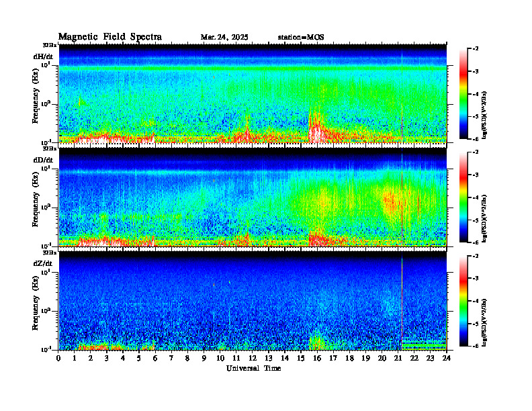Select the dD/dt spectrogram plot area
The height and width of the screenshot is (411, 532).
(x=253, y=197)
